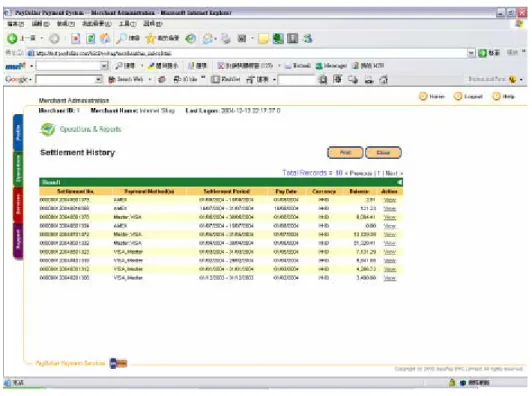Click the browser Back arrow button
Viewport: 532px width, 396px height.
12,39
